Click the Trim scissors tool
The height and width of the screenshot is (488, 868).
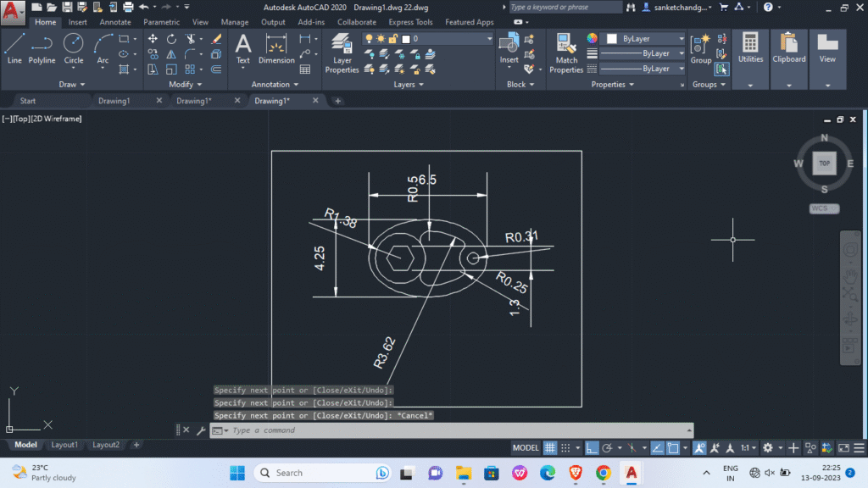pos(190,39)
